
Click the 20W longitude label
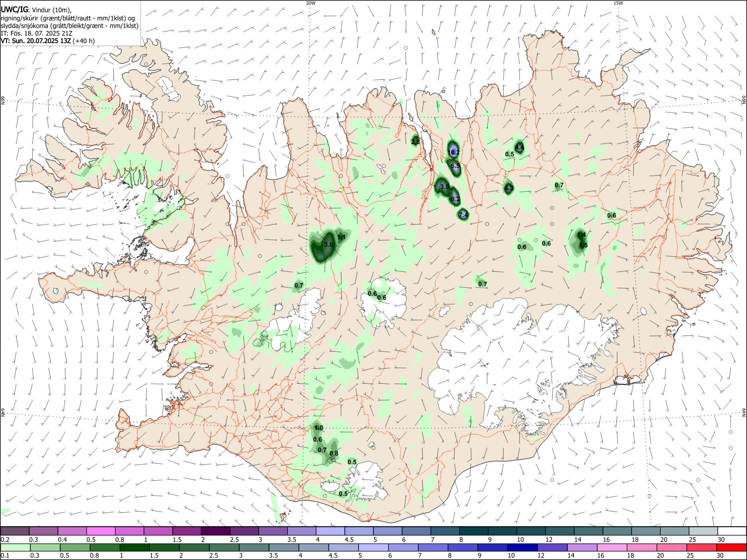311,3
